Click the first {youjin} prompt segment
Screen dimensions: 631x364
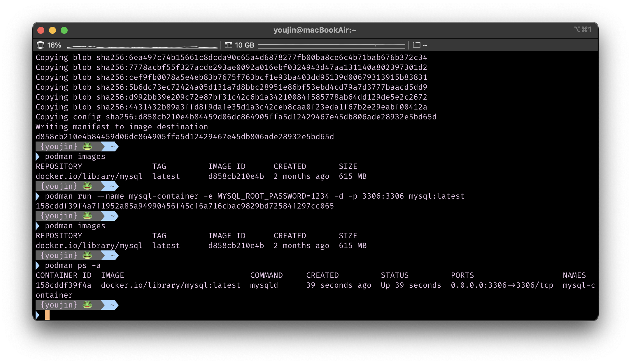coord(59,146)
